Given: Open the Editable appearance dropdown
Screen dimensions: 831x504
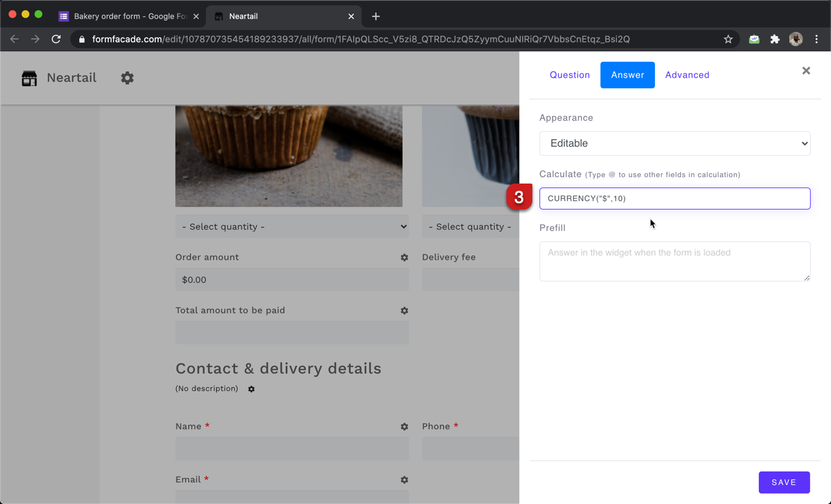Looking at the screenshot, I should 675,143.
